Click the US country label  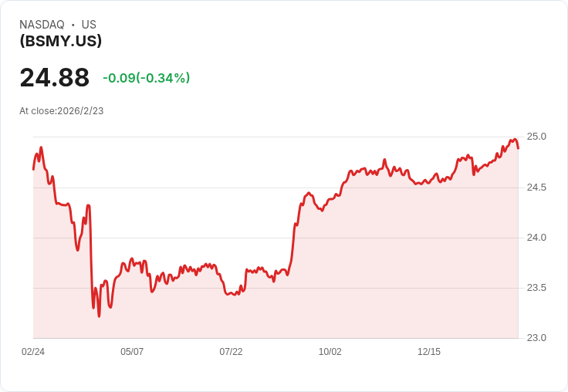coord(89,25)
